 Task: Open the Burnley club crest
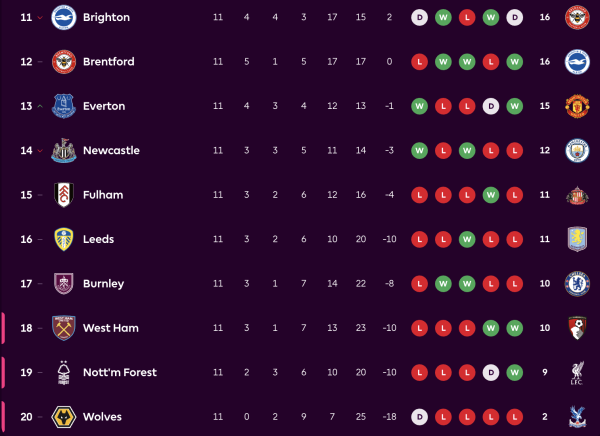tap(64, 283)
